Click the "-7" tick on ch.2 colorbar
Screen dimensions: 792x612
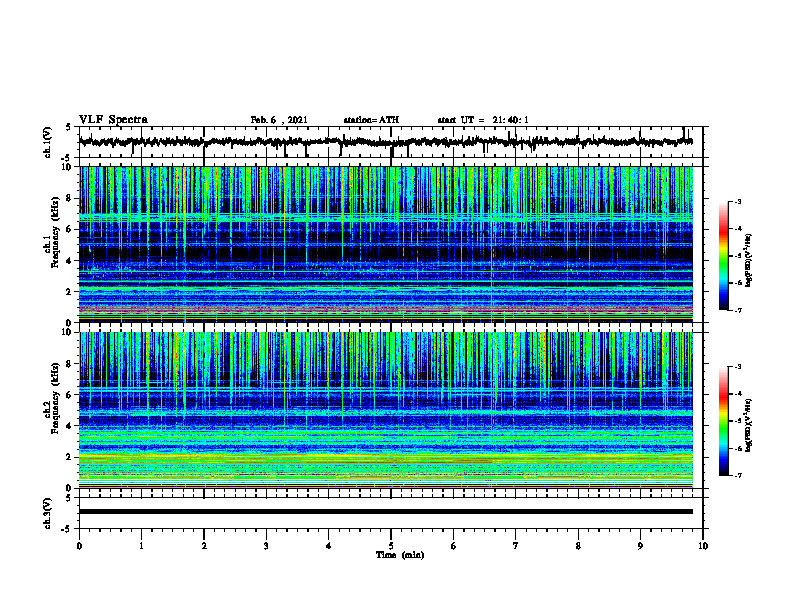point(737,476)
